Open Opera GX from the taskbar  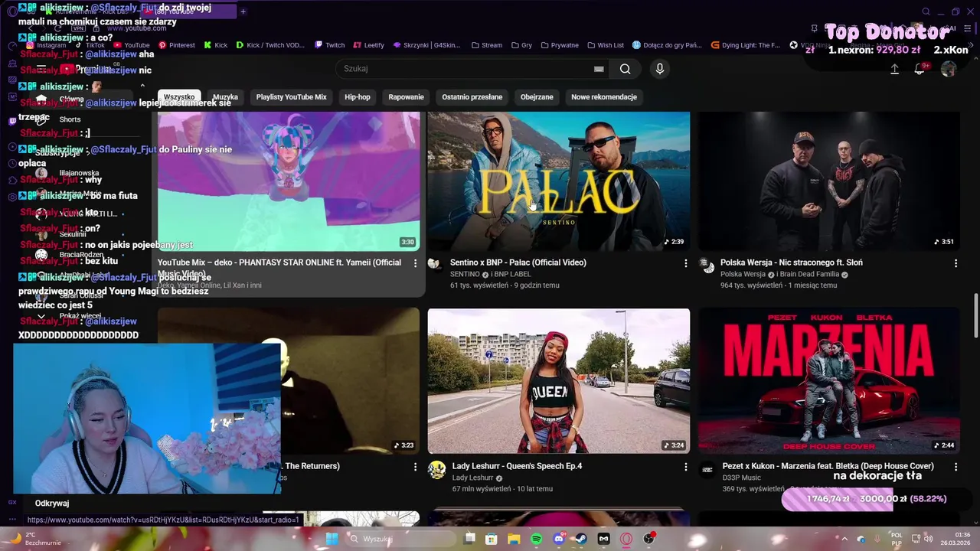626,539
